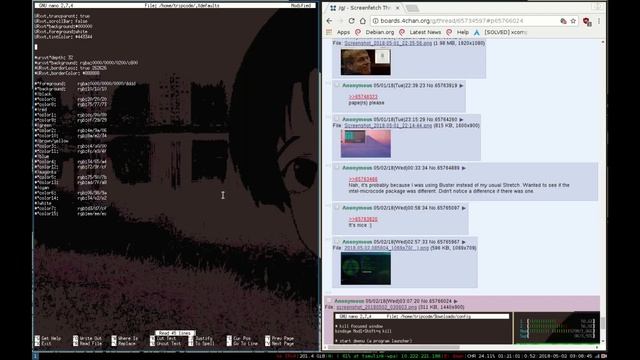
Task: Open file link of the 1440x900 screenshot
Action: coord(376,307)
